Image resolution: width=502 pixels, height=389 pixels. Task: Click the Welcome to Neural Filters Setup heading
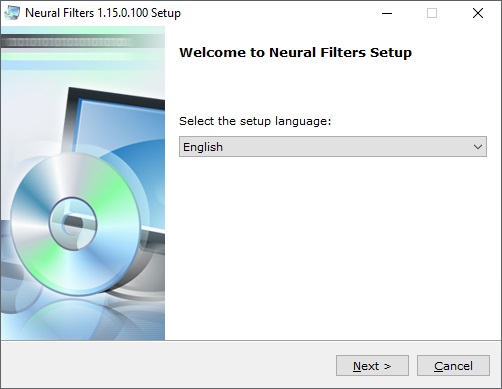pyautogui.click(x=295, y=53)
